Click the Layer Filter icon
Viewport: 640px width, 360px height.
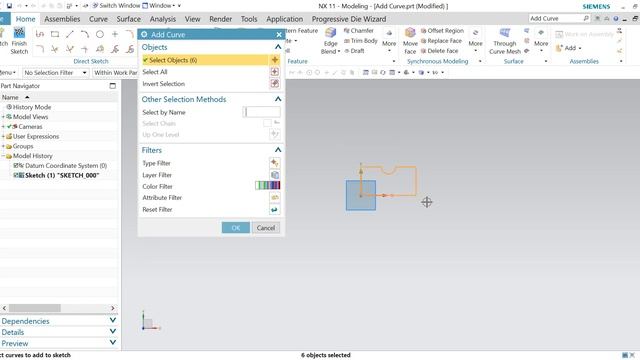[x=275, y=175]
